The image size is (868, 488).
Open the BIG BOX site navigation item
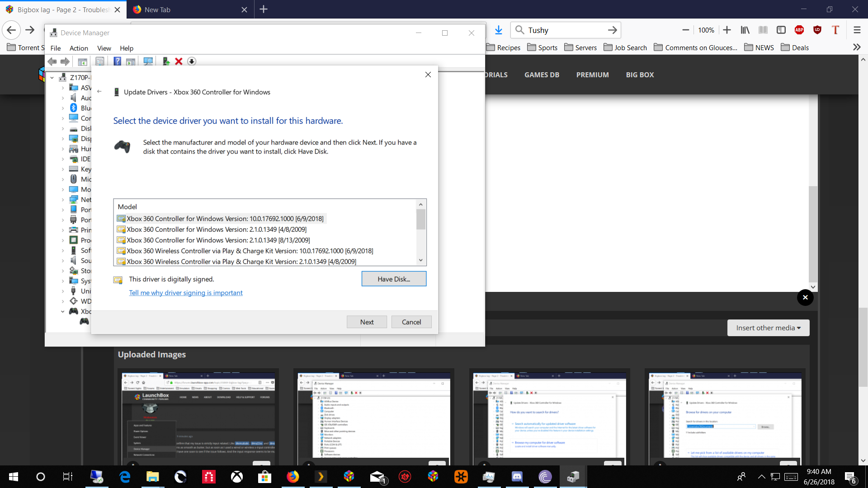pyautogui.click(x=640, y=75)
